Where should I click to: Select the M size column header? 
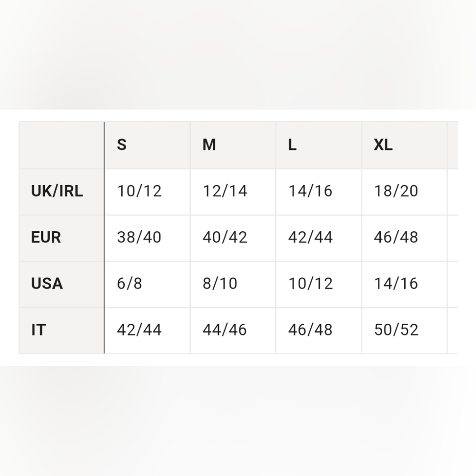pyautogui.click(x=233, y=145)
